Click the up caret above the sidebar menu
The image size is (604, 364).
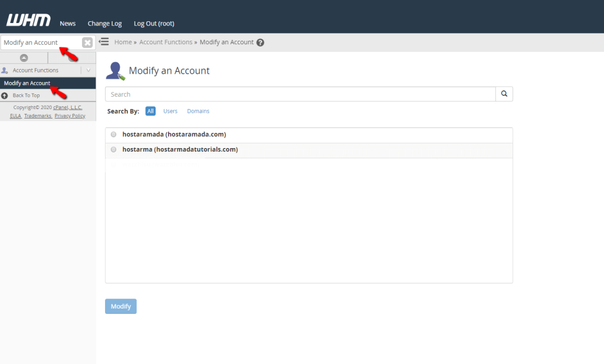[24, 57]
